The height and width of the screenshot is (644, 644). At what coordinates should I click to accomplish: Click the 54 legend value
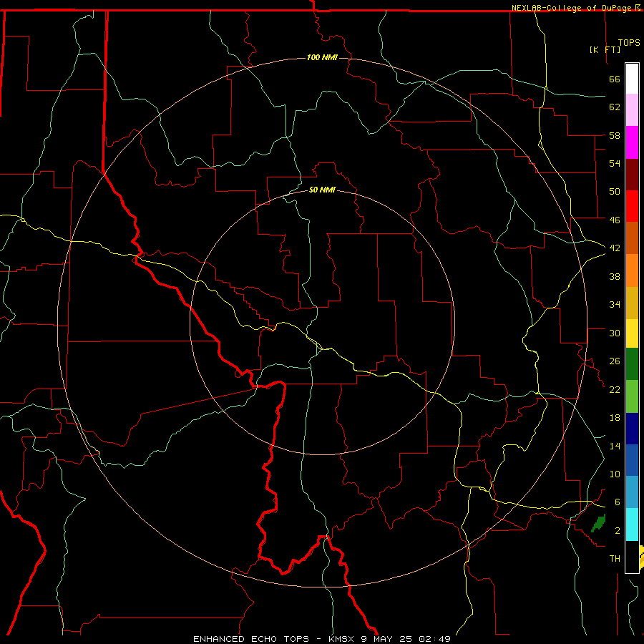pos(615,163)
